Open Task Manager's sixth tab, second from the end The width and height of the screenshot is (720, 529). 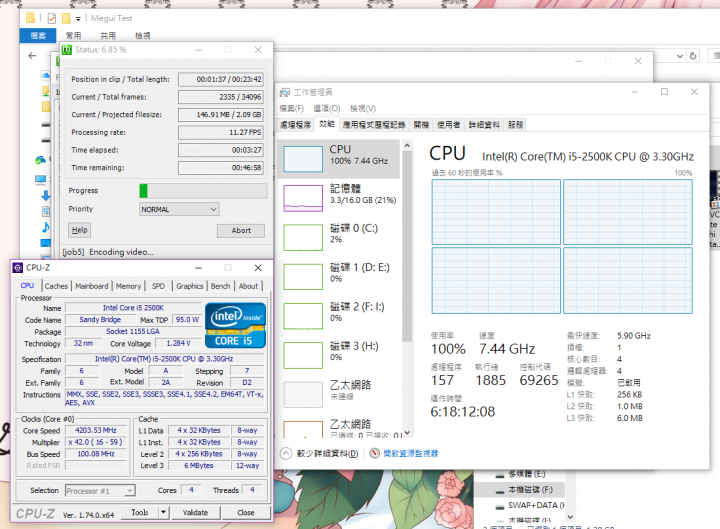point(484,125)
